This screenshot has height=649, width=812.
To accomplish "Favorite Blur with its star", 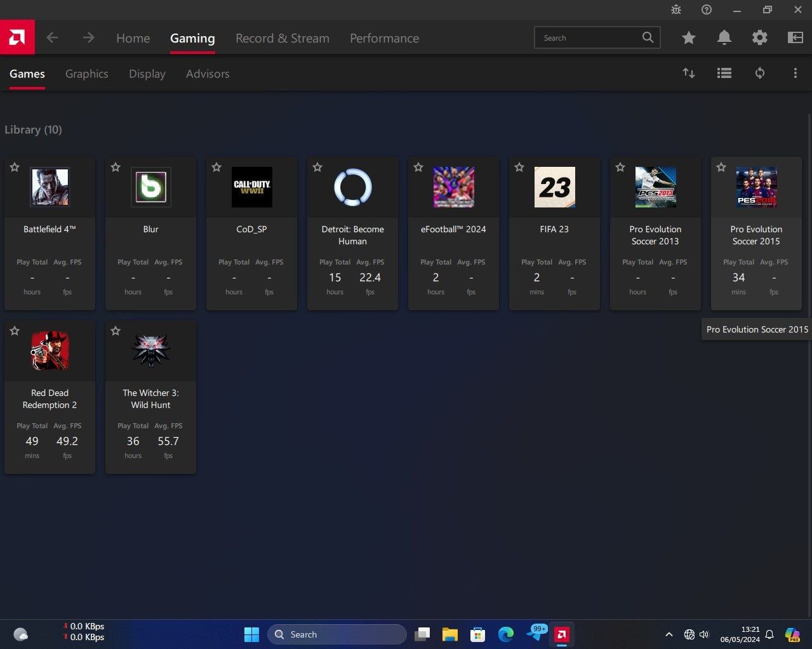I will pyautogui.click(x=116, y=167).
